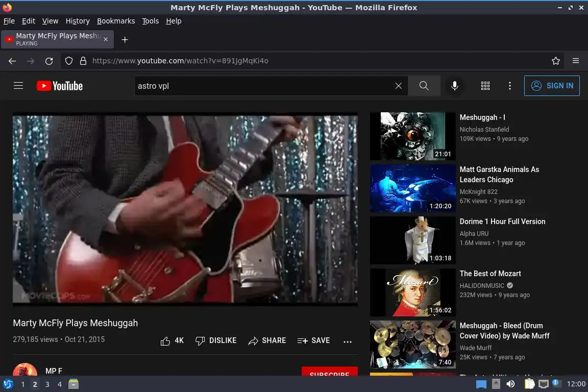
Task: Open The Best of Mozart thumbnail
Action: [412, 292]
